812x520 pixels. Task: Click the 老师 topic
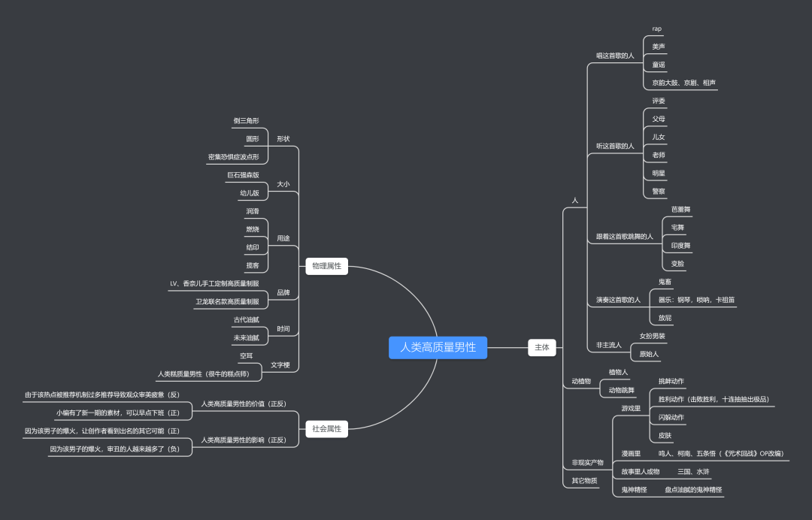coord(658,156)
